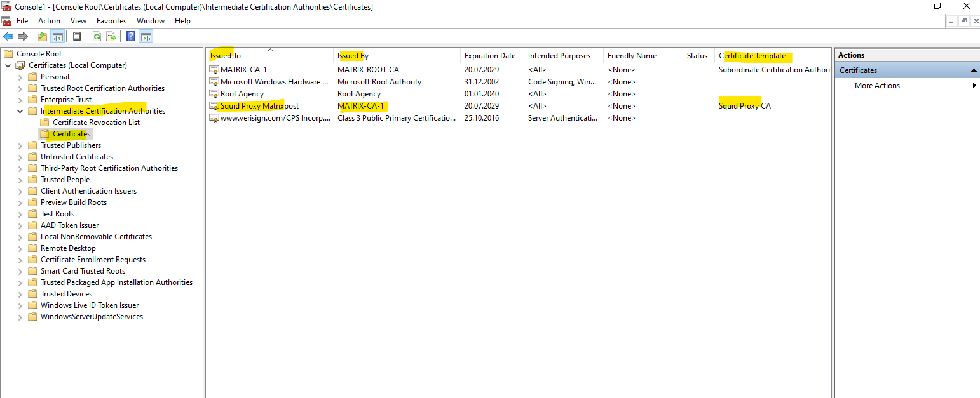Click the Refresh toolbar icon

97,36
